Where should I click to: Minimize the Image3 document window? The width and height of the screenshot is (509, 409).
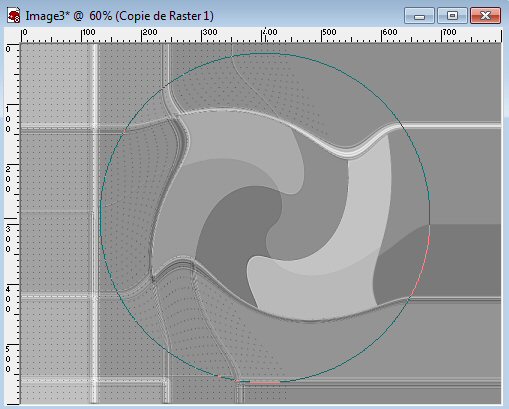point(419,16)
